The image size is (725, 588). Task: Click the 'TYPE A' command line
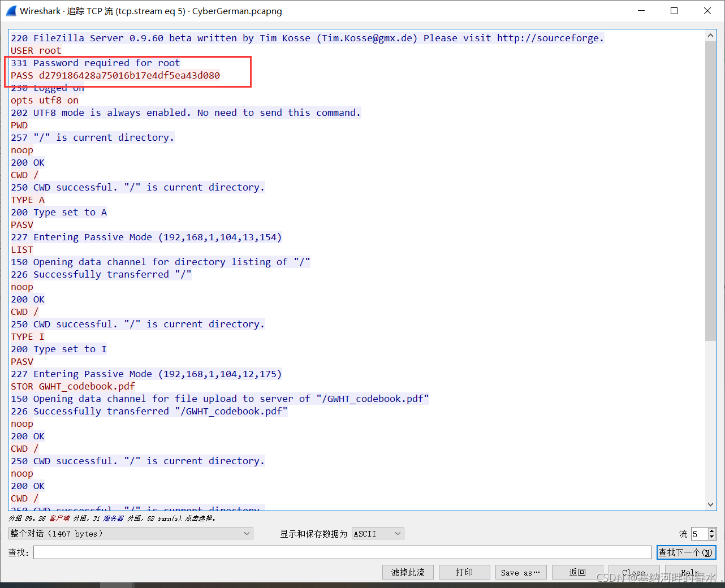point(28,200)
